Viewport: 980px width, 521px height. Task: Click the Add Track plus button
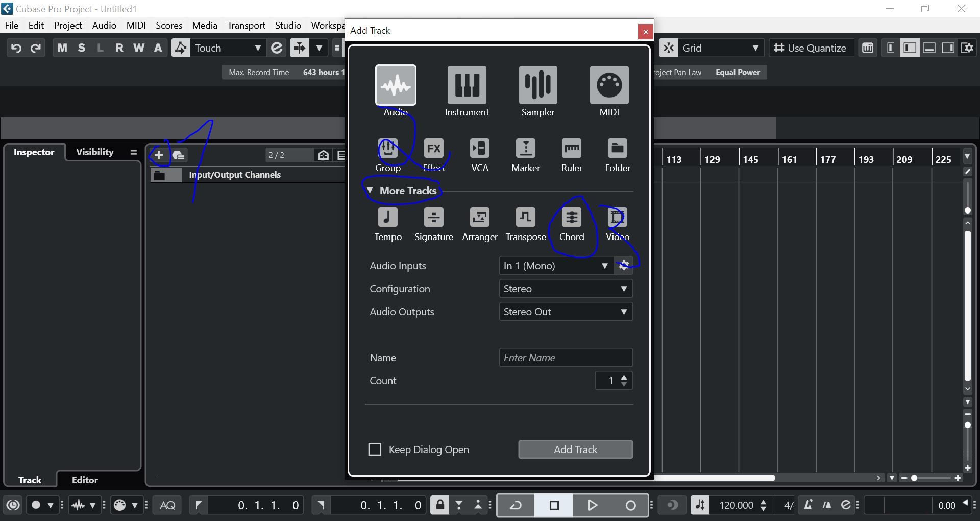pos(159,155)
